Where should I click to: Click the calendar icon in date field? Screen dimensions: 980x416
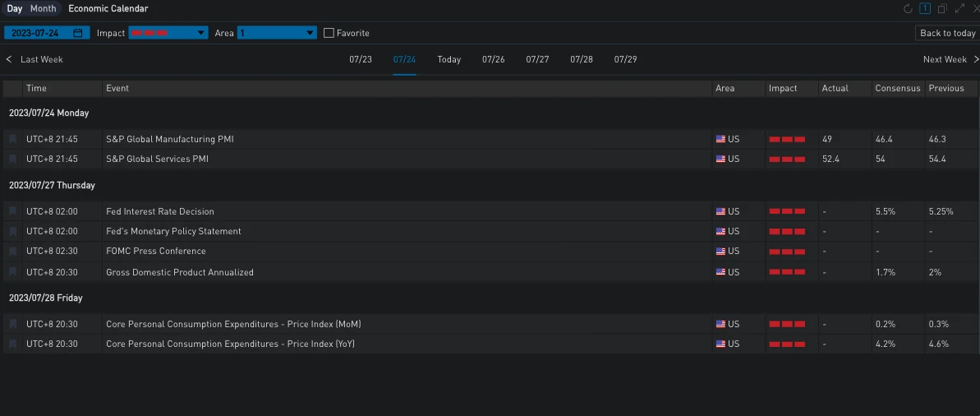[x=78, y=33]
